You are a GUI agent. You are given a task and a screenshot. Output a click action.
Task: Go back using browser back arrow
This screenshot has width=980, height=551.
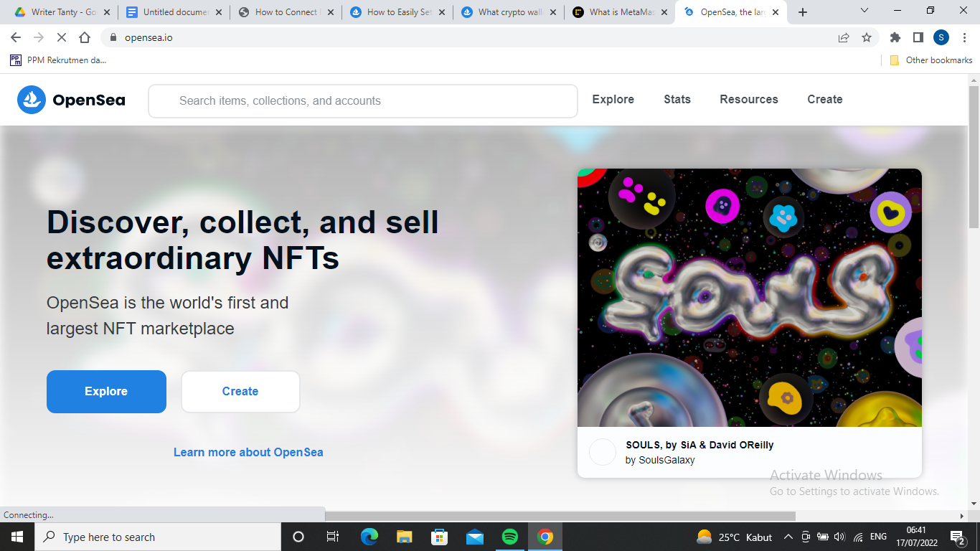pos(16,37)
